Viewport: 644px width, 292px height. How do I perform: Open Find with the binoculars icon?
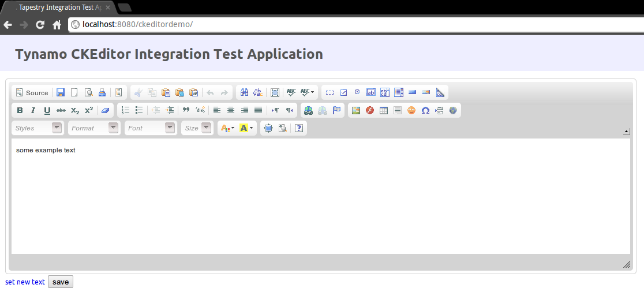(244, 93)
